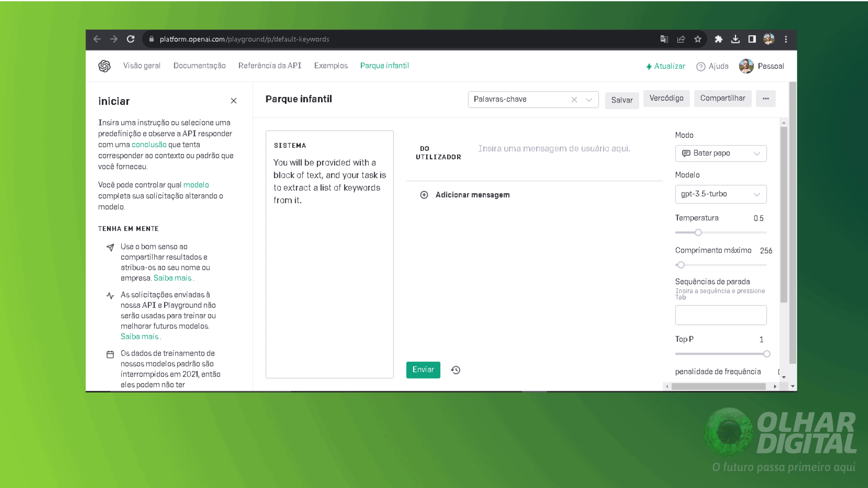Screen dimensions: 868x488
Task: Click the plus icon for Adicionar mensagem
Action: tap(424, 195)
